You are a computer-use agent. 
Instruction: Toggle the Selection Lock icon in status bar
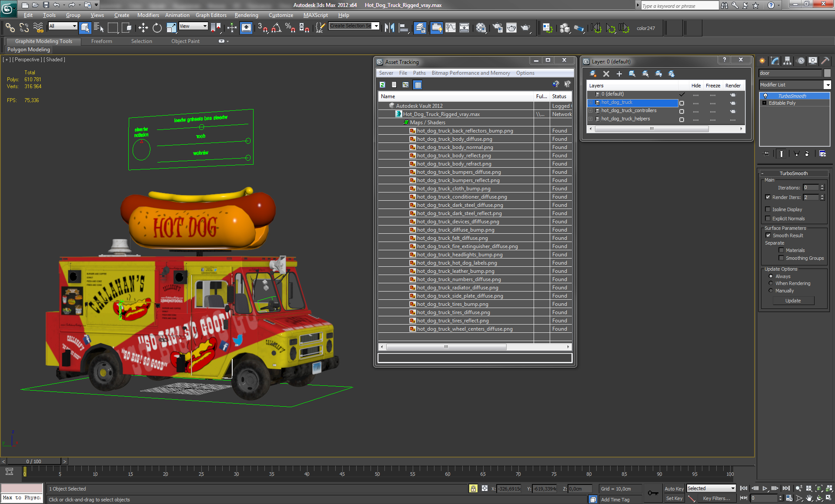pyautogui.click(x=473, y=488)
